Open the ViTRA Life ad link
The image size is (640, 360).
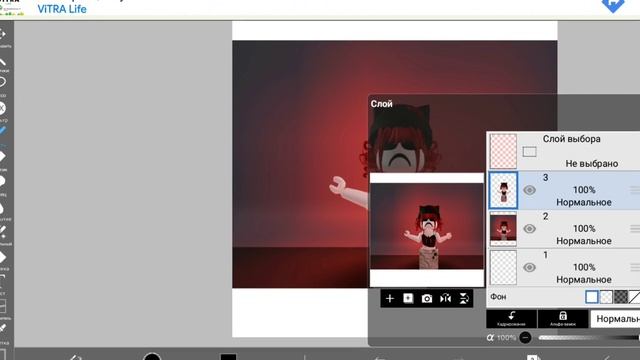click(62, 9)
